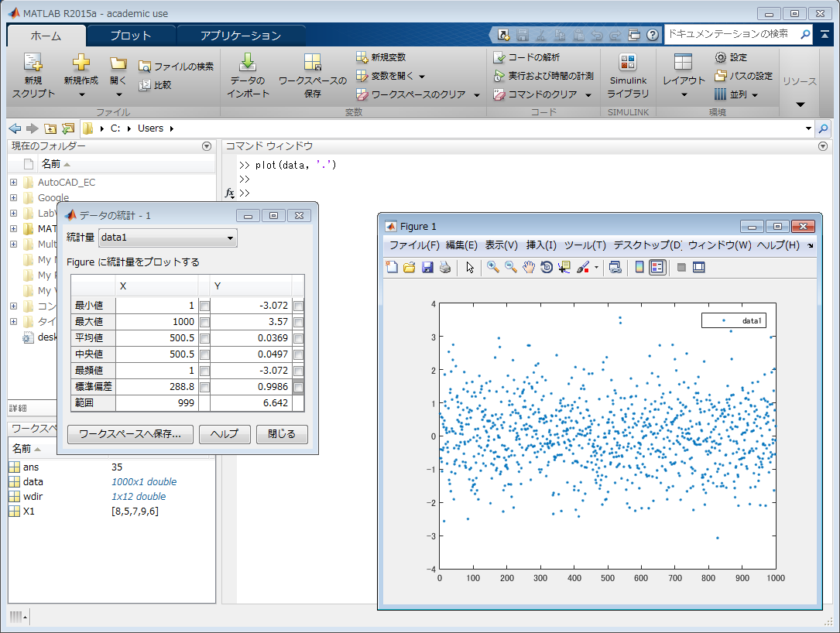Open Clear Workspace (ワークスペースのクリア) dropdown arrow
The image size is (840, 633).
(x=476, y=94)
